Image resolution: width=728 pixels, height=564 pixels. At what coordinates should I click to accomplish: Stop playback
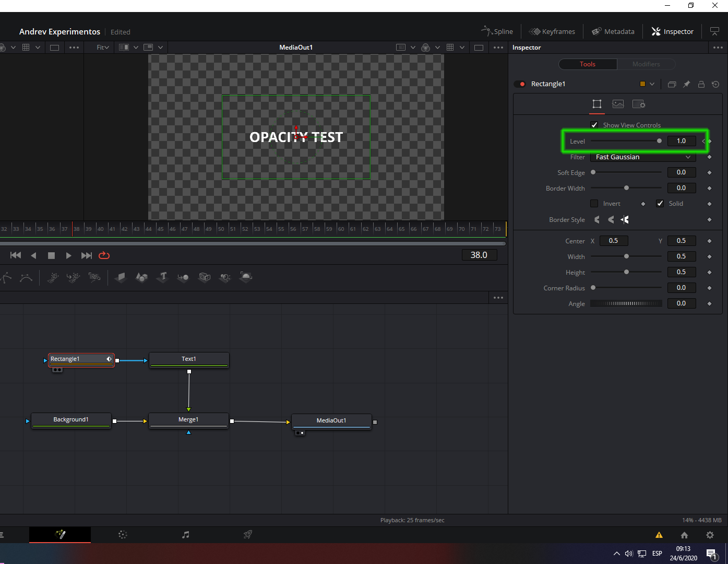pyautogui.click(x=51, y=255)
